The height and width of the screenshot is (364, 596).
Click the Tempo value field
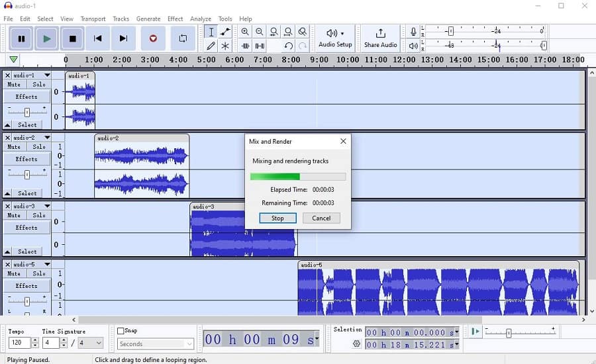coord(19,343)
